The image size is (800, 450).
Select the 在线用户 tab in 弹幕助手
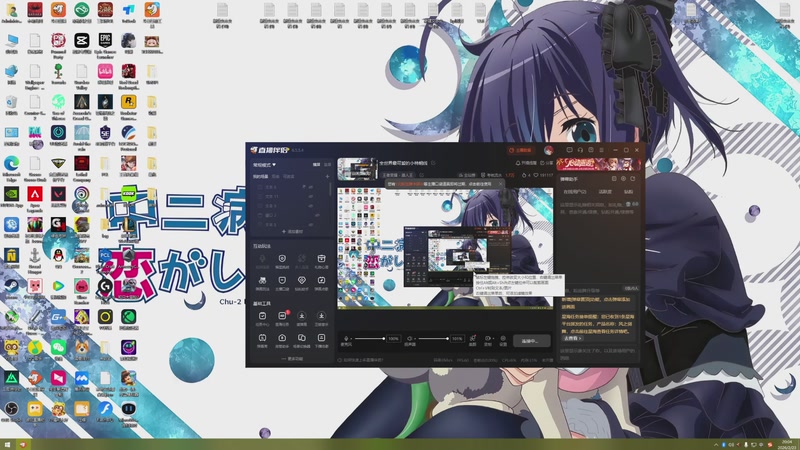[574, 192]
